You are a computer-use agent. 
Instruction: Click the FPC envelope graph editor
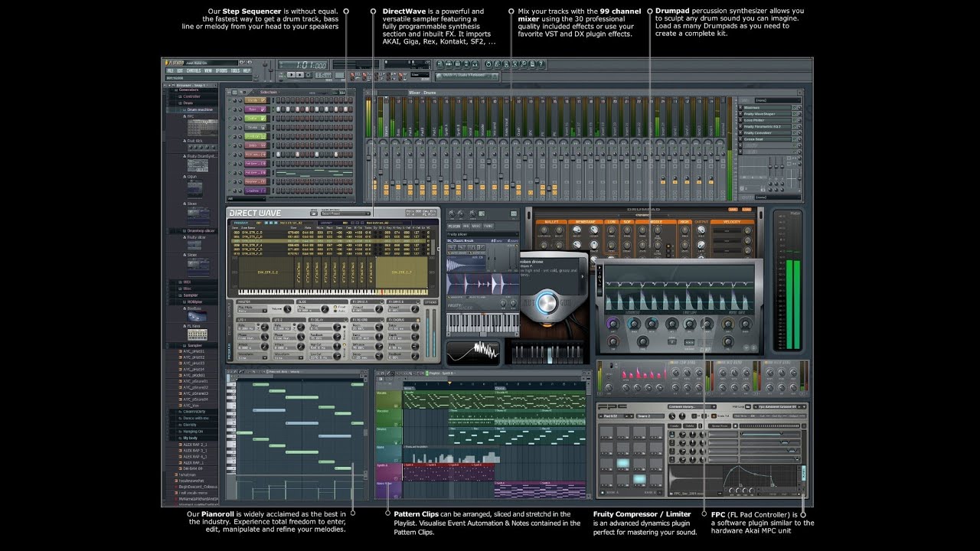click(x=760, y=476)
